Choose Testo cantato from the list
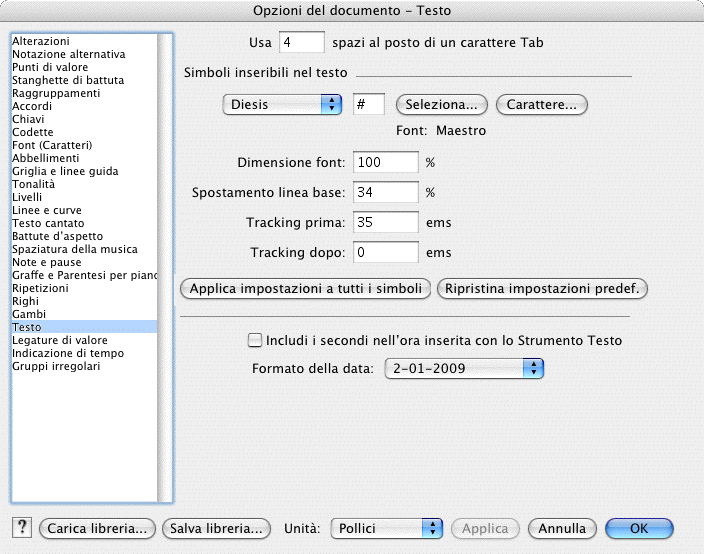This screenshot has height=554, width=704. coord(47,223)
